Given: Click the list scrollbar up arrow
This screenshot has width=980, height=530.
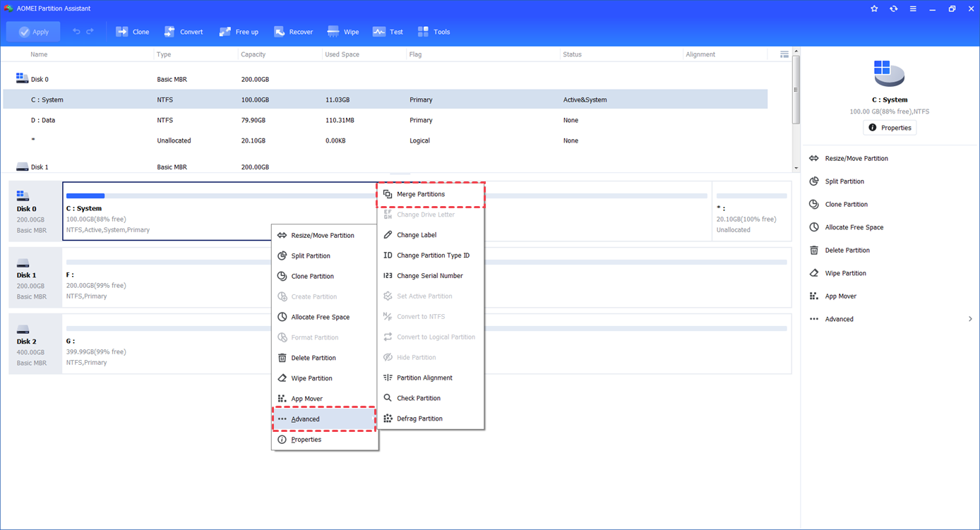Looking at the screenshot, I should coord(796,51).
